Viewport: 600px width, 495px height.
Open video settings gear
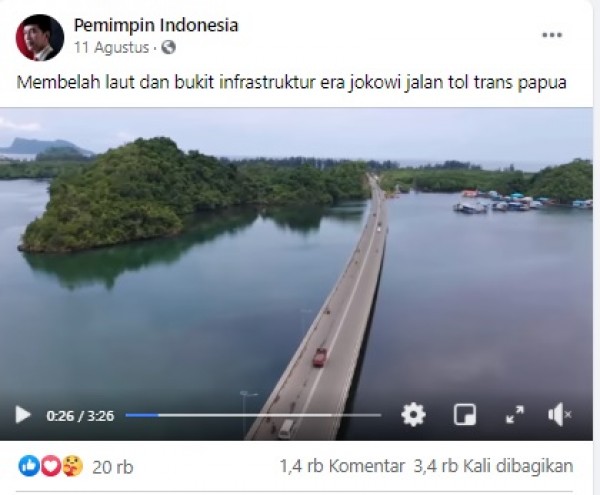click(413, 415)
